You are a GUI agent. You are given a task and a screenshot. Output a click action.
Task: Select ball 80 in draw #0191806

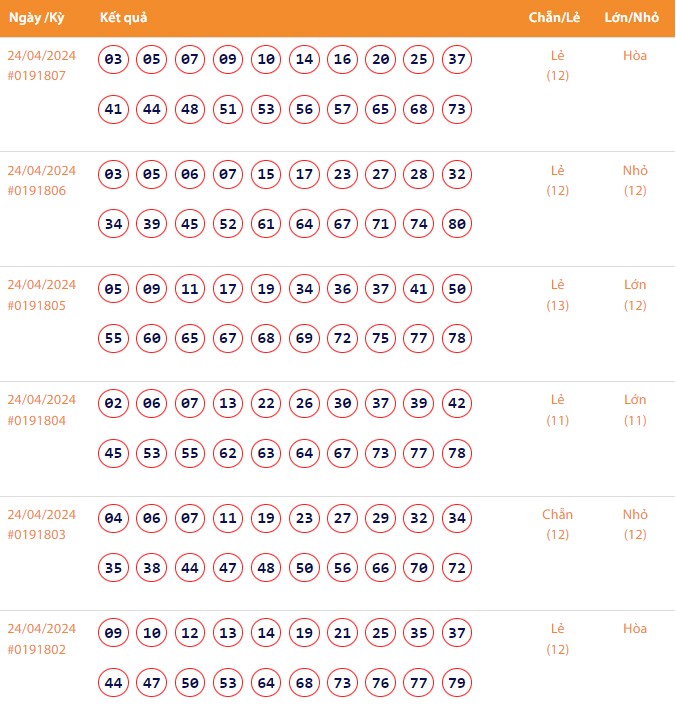click(457, 224)
